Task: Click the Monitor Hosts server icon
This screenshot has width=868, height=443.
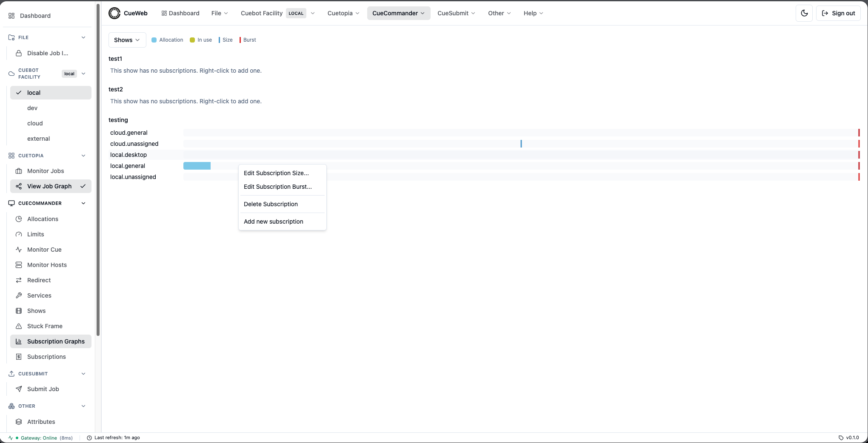Action: point(19,265)
